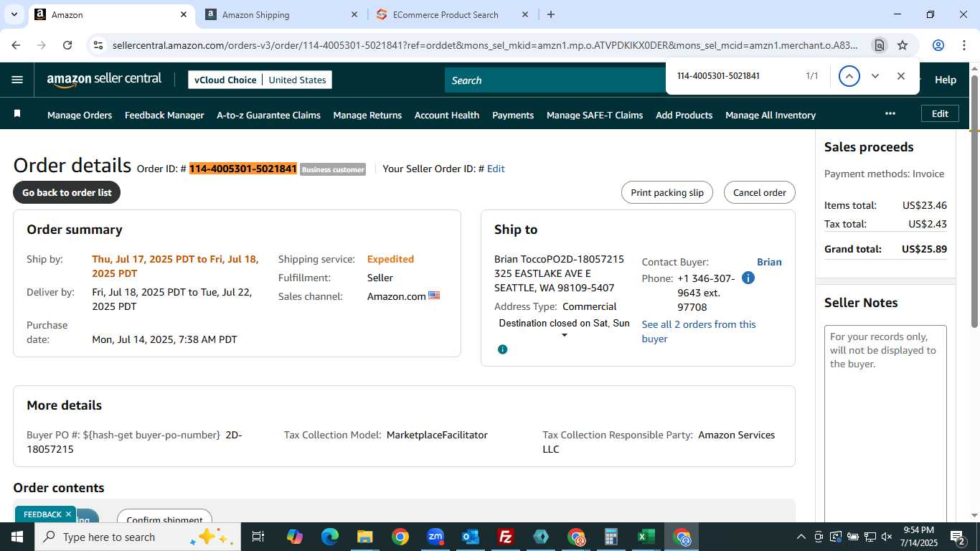Image resolution: width=980 pixels, height=551 pixels.
Task: Open Task View in taskbar
Action: [258, 537]
